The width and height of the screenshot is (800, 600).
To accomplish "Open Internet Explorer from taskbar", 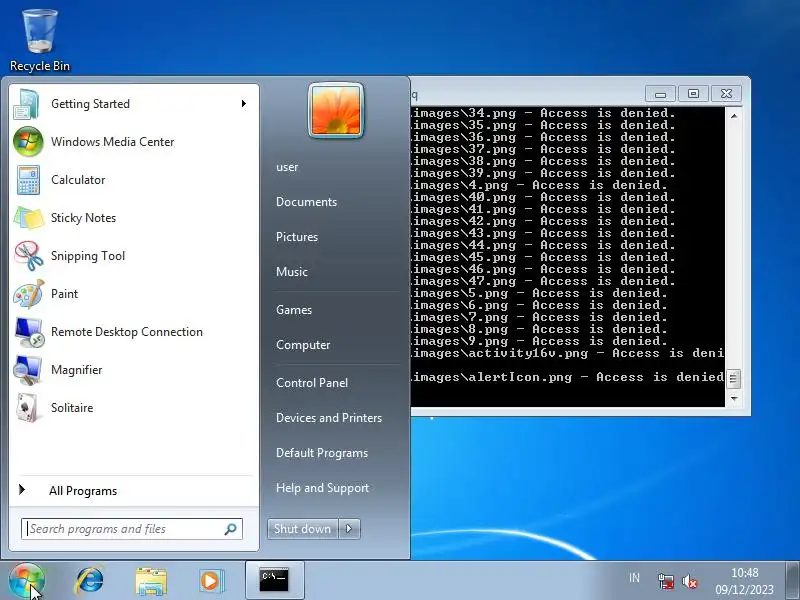I will [x=89, y=581].
